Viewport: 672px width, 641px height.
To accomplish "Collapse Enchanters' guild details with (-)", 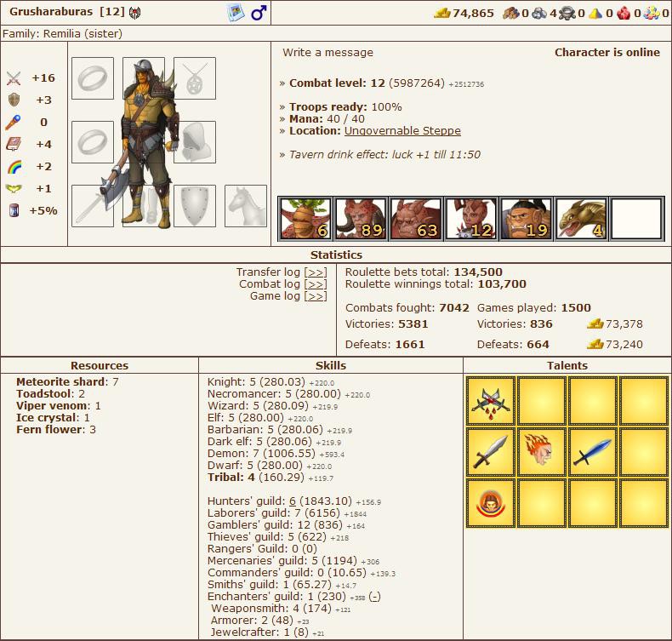I will pos(374,597).
